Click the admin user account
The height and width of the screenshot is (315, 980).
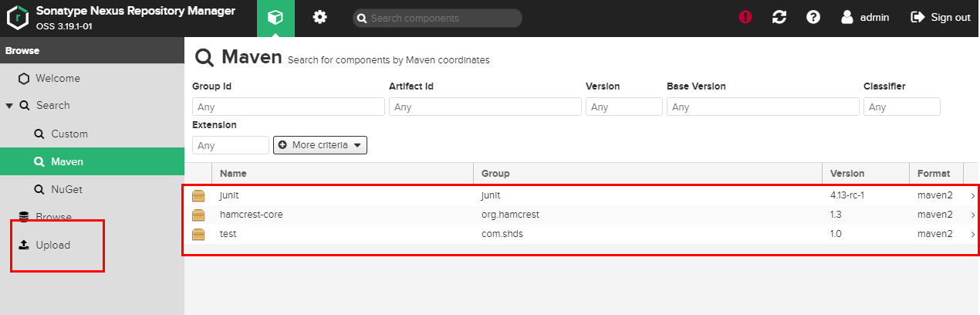pyautogui.click(x=864, y=17)
